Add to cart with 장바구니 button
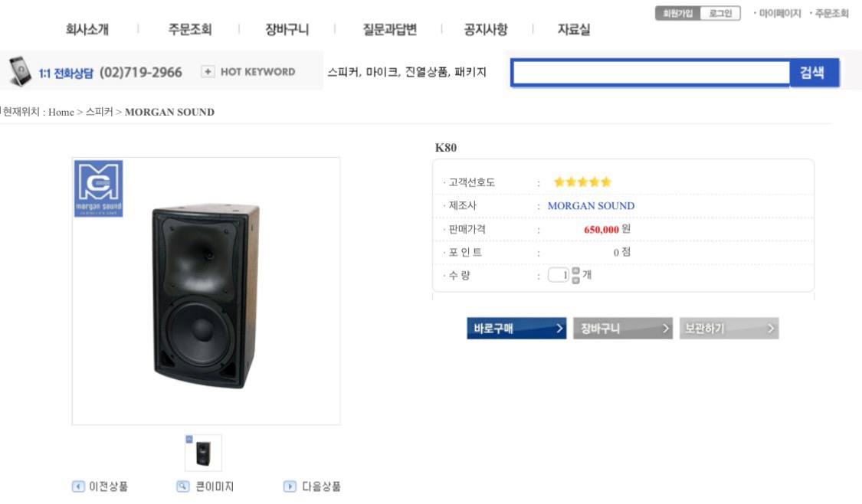This screenshot has height=504, width=862. (x=622, y=329)
